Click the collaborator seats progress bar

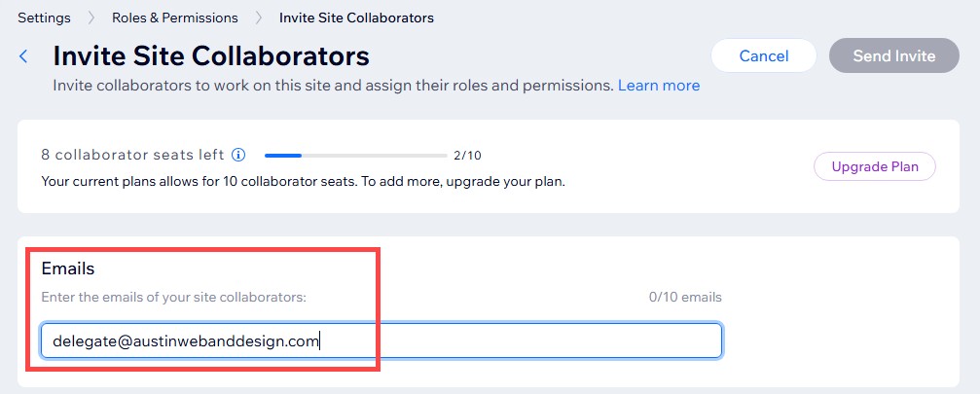(355, 155)
